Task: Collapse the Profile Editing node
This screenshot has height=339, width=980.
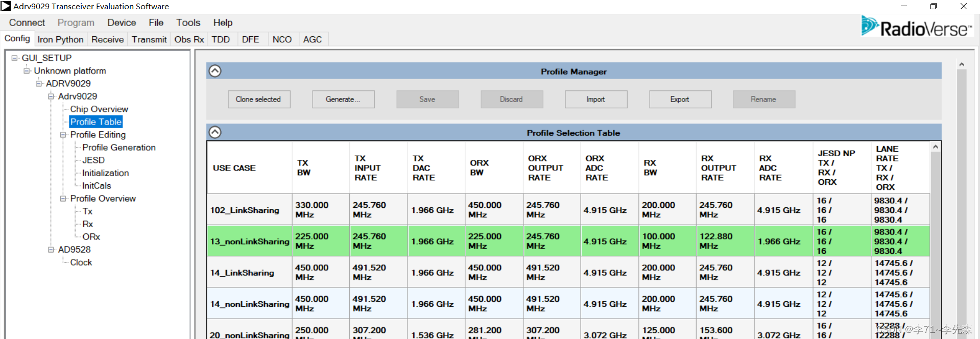Action: (x=63, y=135)
